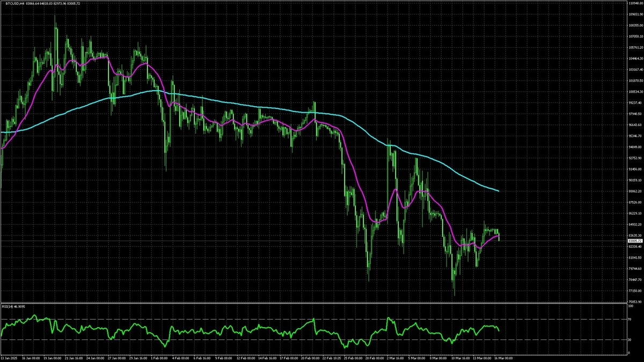Select the 97940.50 price axis label
This screenshot has width=644, height=362.
pyautogui.click(x=635, y=114)
